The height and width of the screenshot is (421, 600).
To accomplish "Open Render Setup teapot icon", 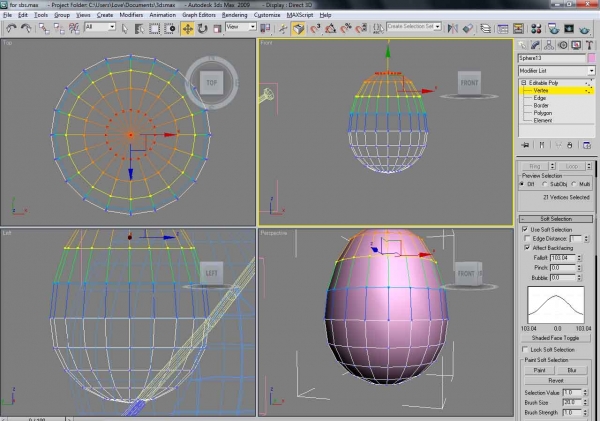I will point(553,29).
